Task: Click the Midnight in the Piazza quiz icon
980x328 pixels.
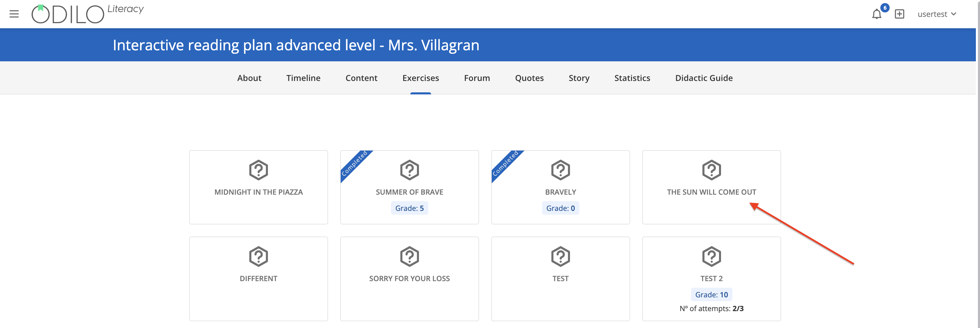Action: (x=259, y=170)
